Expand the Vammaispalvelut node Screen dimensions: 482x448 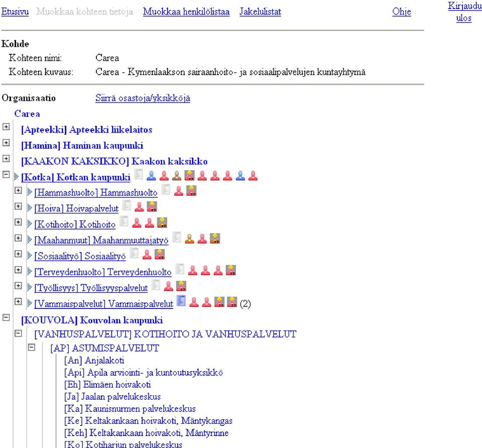point(19,302)
